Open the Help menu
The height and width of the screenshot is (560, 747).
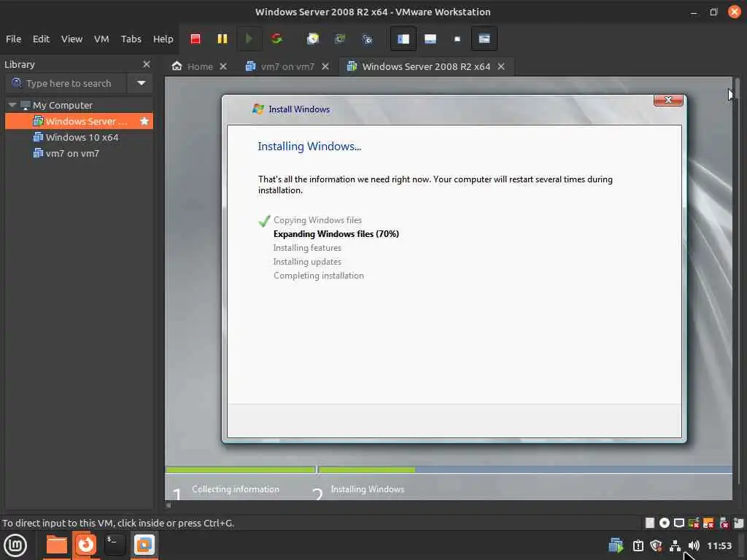click(x=163, y=39)
